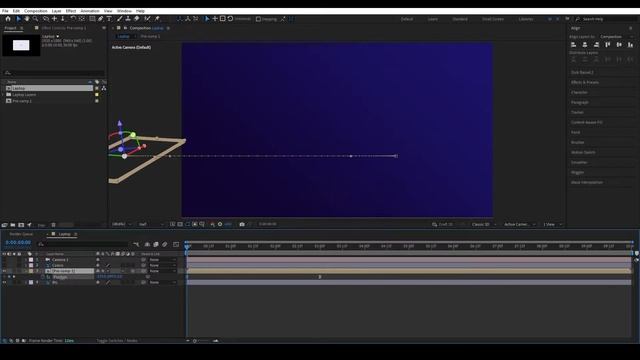Image resolution: width=640 pixels, height=360 pixels.
Task: Click Toggle Switches / Modes button
Action: [x=117, y=340]
